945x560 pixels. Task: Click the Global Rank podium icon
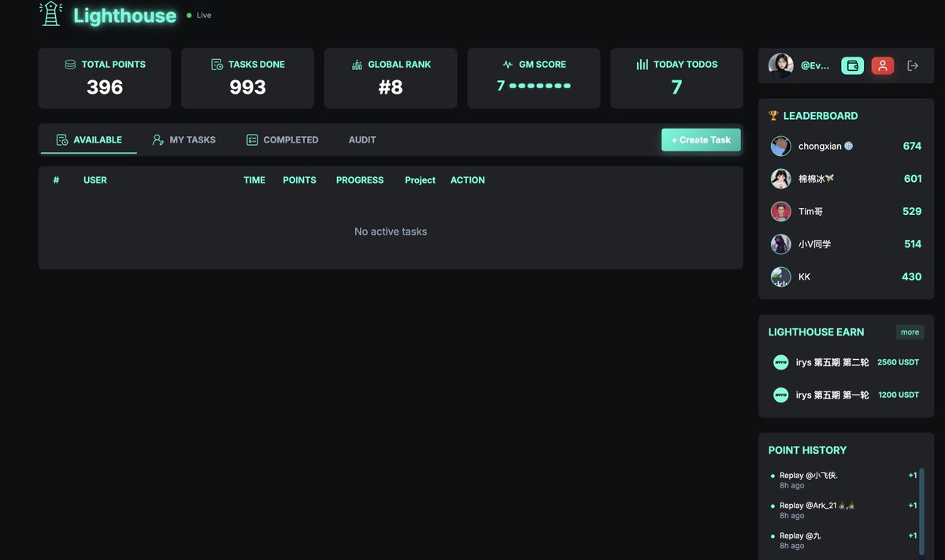pos(358,65)
